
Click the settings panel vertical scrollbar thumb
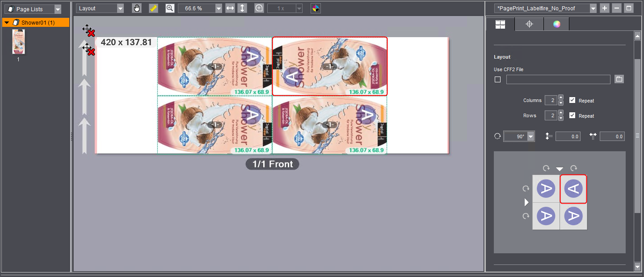[x=638, y=136]
